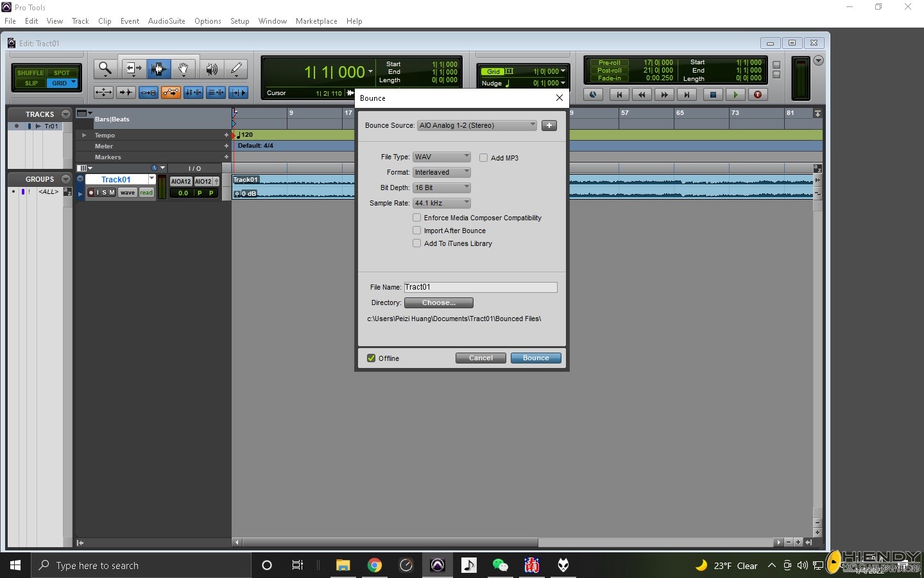Viewport: 924px width, 578px height.
Task: Click the Stop transport button
Action: point(712,94)
